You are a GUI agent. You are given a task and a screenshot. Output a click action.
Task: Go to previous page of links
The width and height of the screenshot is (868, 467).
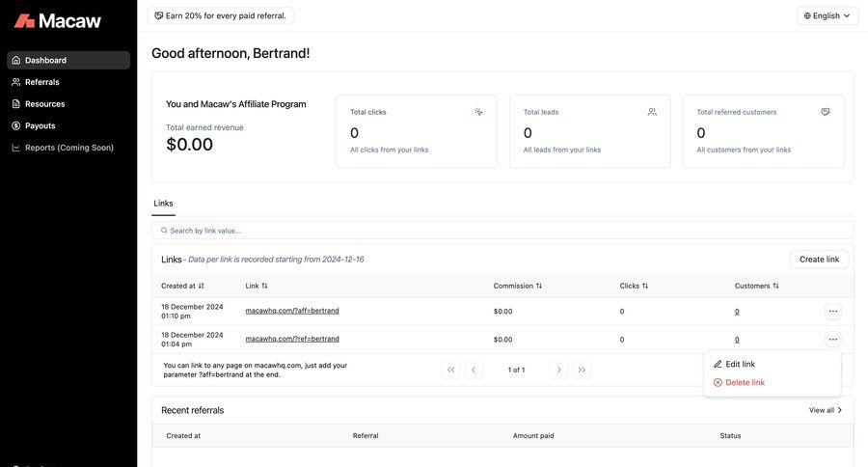click(x=474, y=370)
